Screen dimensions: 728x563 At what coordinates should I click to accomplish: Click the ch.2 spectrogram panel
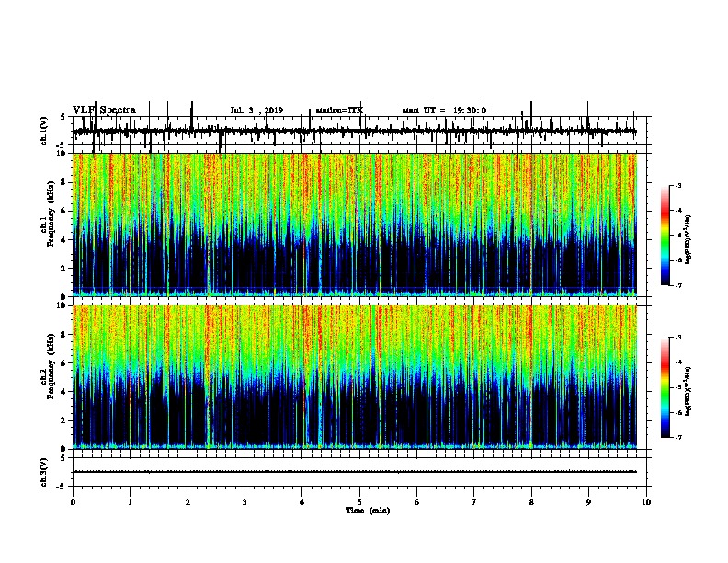point(355,377)
